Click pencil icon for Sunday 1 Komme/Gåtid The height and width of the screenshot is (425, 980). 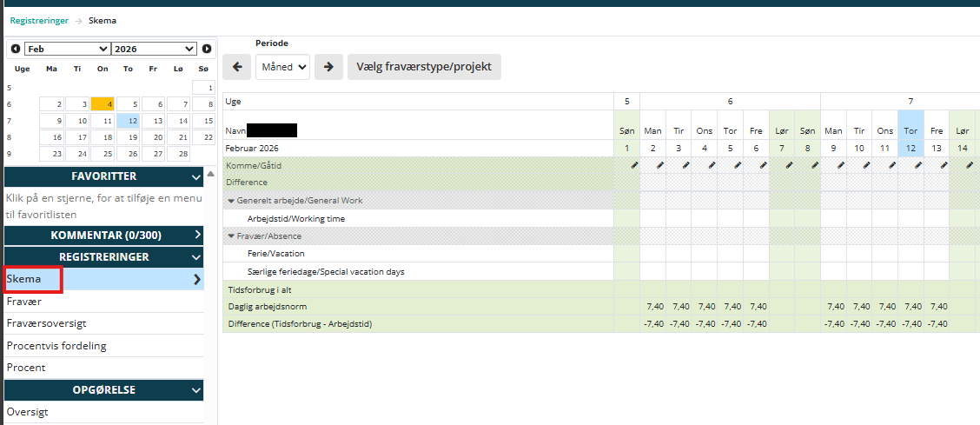pyautogui.click(x=633, y=165)
